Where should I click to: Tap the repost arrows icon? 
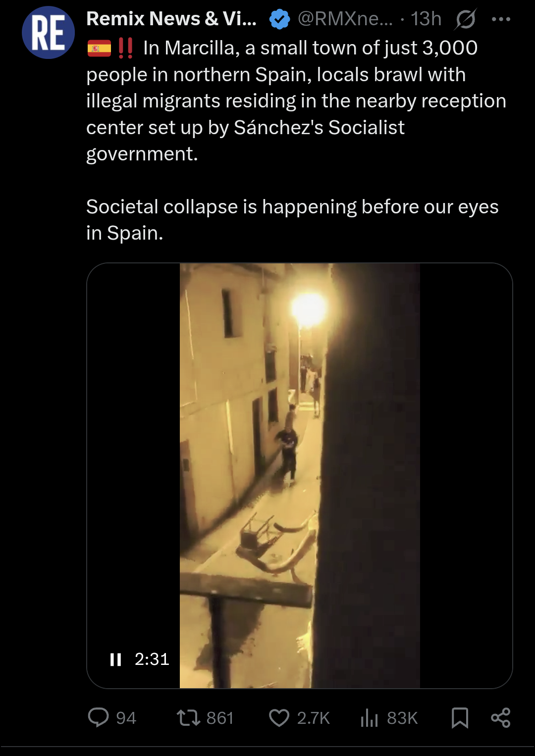tap(188, 717)
